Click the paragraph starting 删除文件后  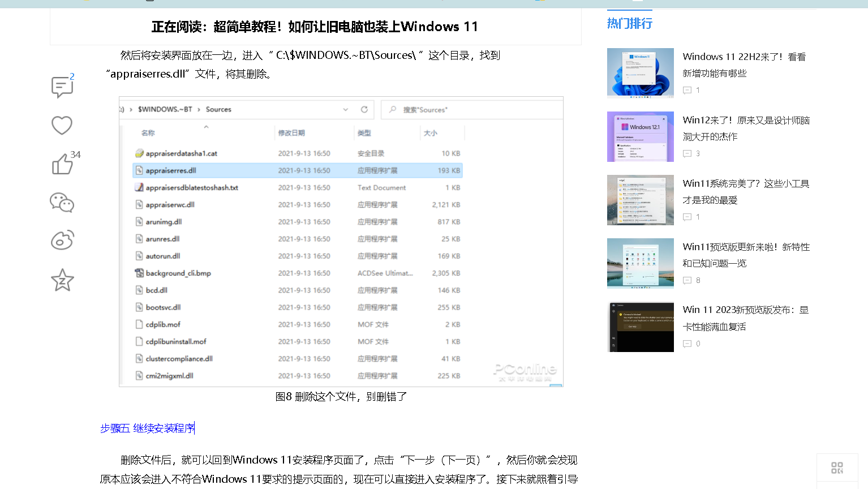tap(339, 470)
